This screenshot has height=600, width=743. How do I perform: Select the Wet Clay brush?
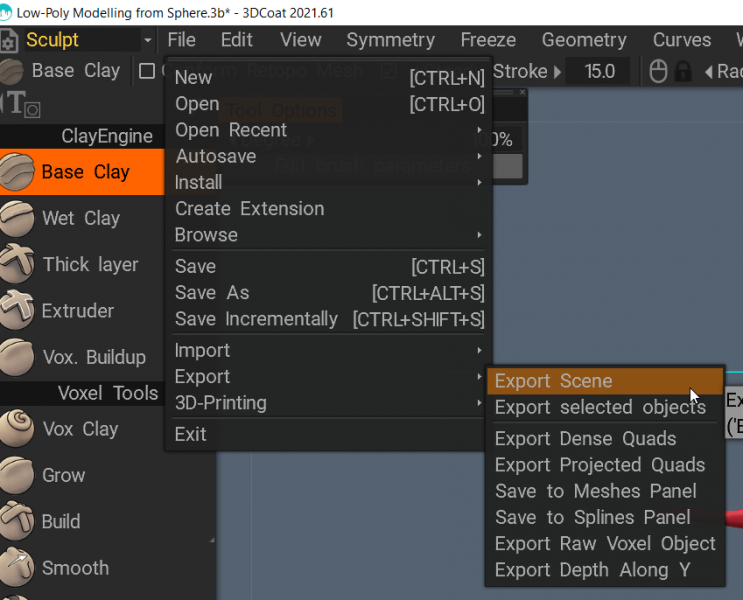point(80,218)
